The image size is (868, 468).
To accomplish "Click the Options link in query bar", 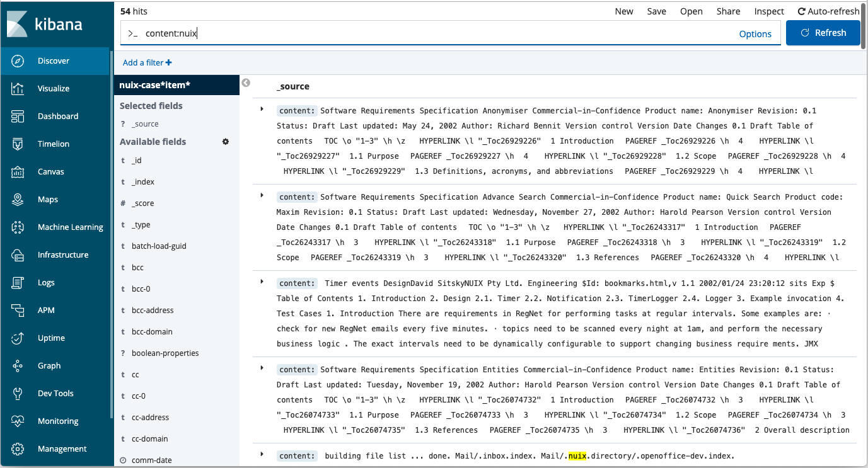I will [755, 34].
